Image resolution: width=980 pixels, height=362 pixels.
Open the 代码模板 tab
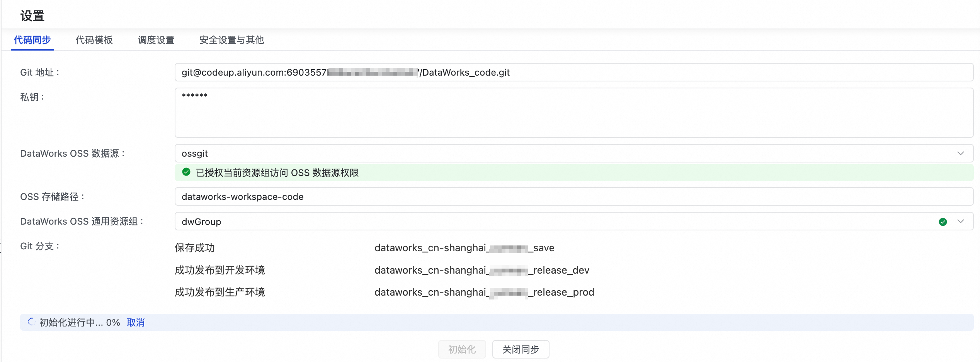tap(94, 40)
